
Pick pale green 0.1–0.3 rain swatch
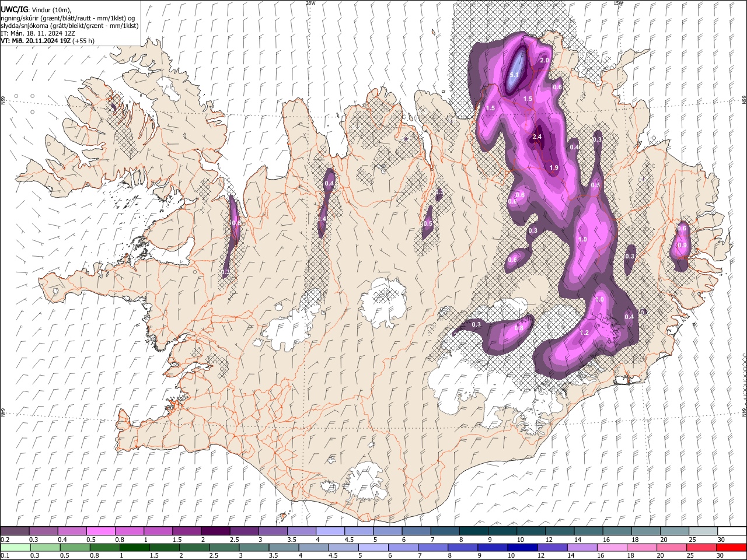click(x=15, y=547)
